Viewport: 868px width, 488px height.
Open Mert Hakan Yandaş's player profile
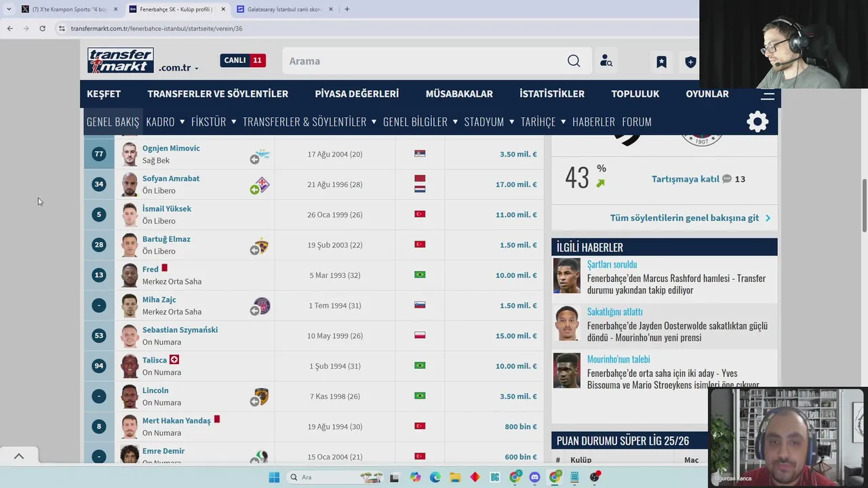point(176,421)
